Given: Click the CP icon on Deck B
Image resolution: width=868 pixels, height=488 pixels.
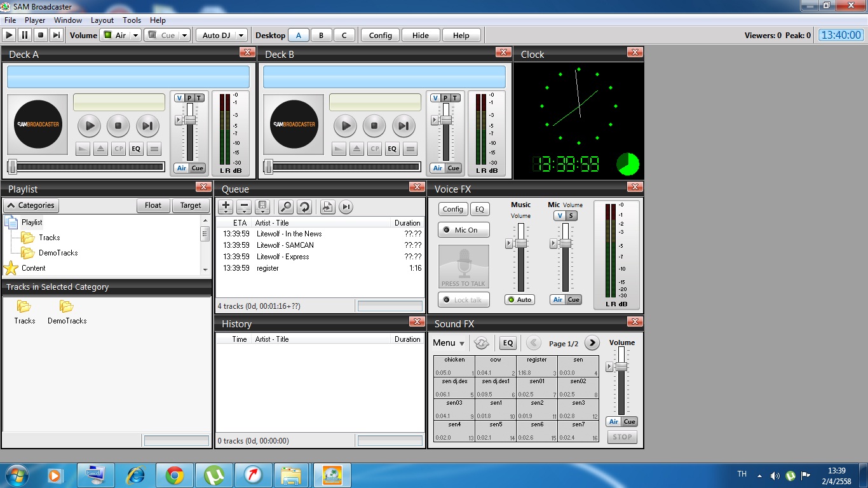Looking at the screenshot, I should [374, 149].
